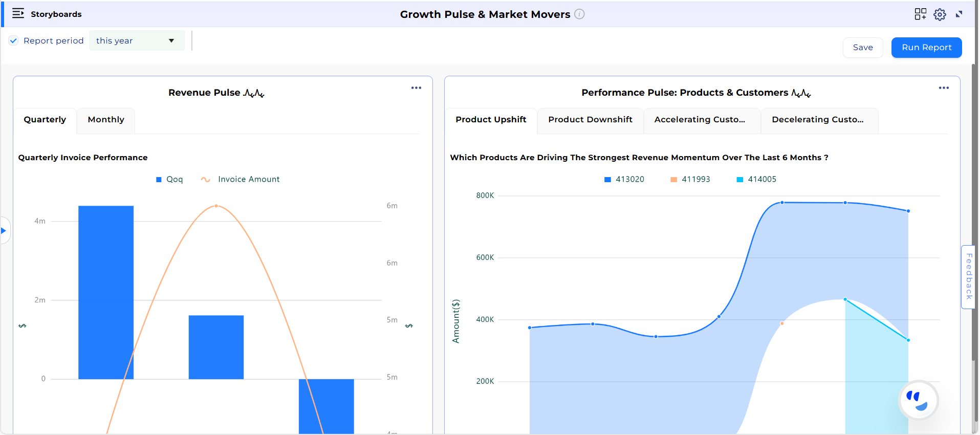Open the vertical Feedback side tab
980x435 pixels.
tap(968, 277)
